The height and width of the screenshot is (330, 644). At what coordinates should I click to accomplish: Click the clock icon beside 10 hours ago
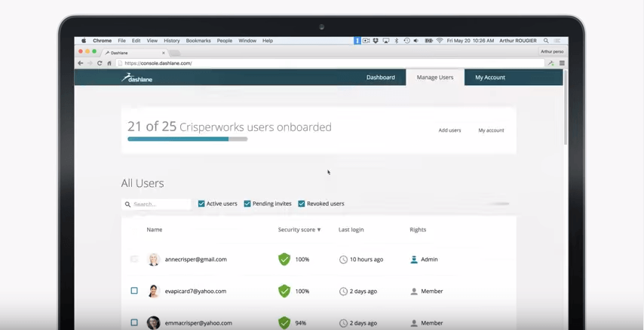click(343, 259)
